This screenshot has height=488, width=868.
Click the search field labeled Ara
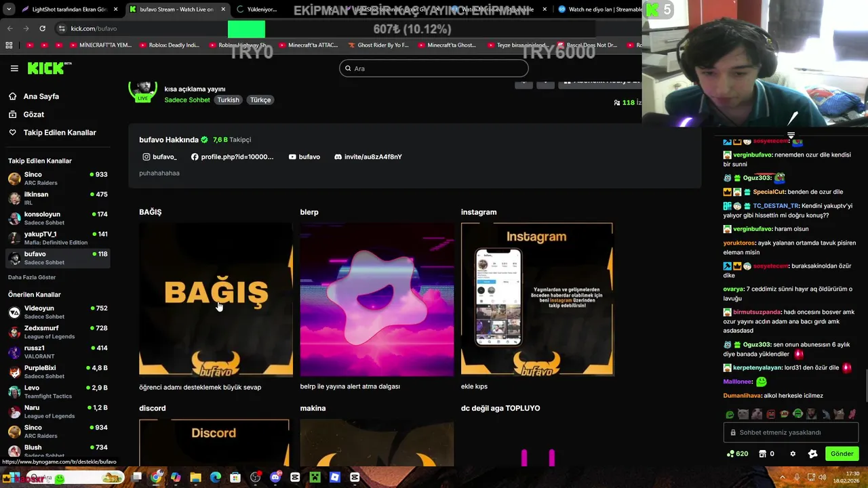tap(434, 68)
